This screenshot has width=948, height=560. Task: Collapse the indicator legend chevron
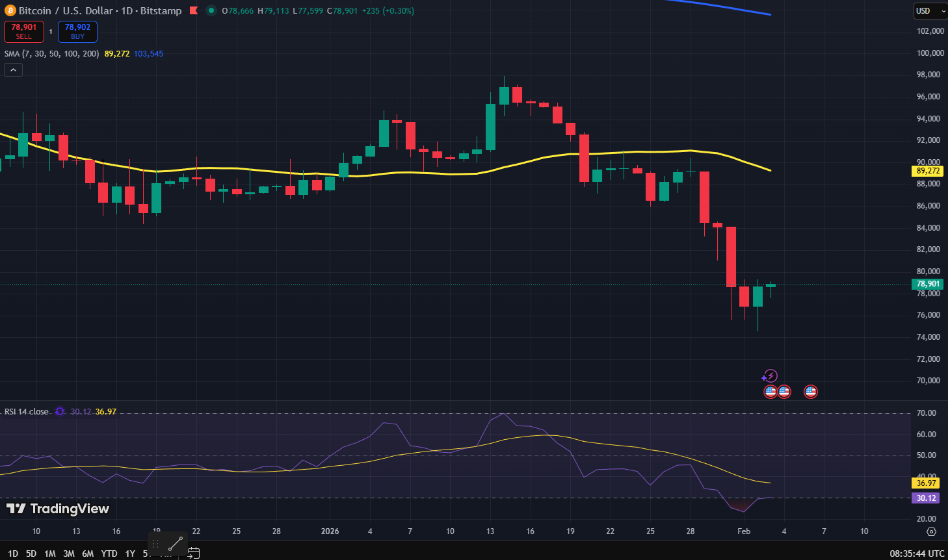(13, 70)
